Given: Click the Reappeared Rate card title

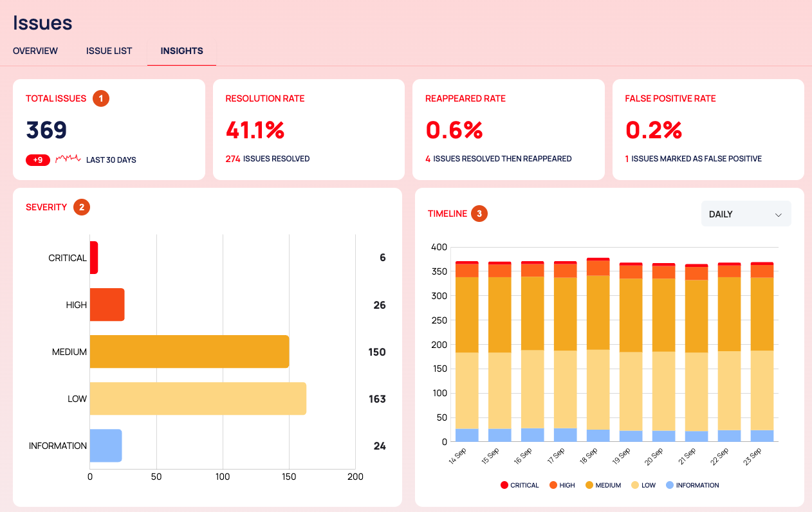Looking at the screenshot, I should click(x=465, y=98).
